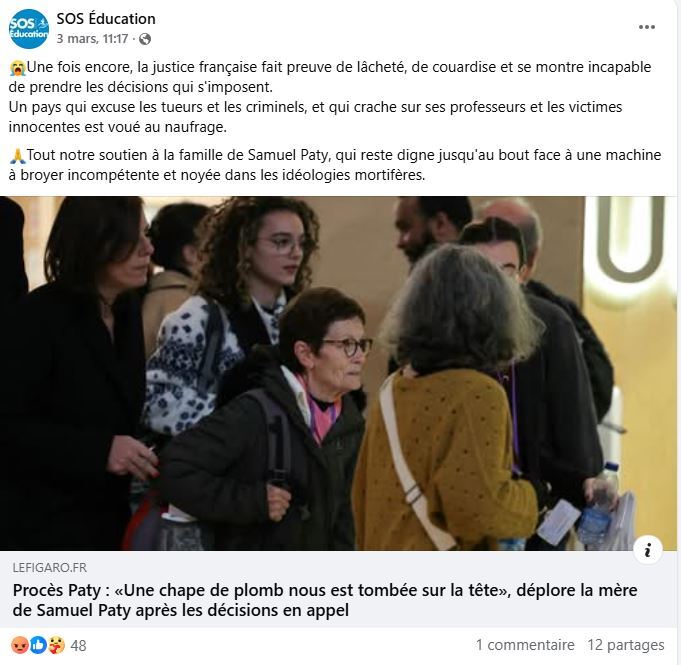Open the SOS Éducation profile picture
Image resolution: width=681 pixels, height=665 pixels.
point(29,29)
